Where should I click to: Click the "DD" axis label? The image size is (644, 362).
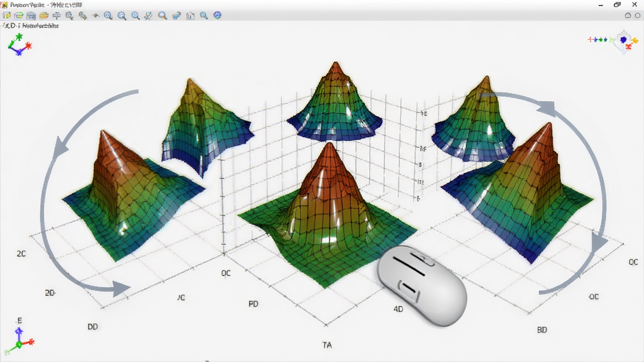click(92, 327)
